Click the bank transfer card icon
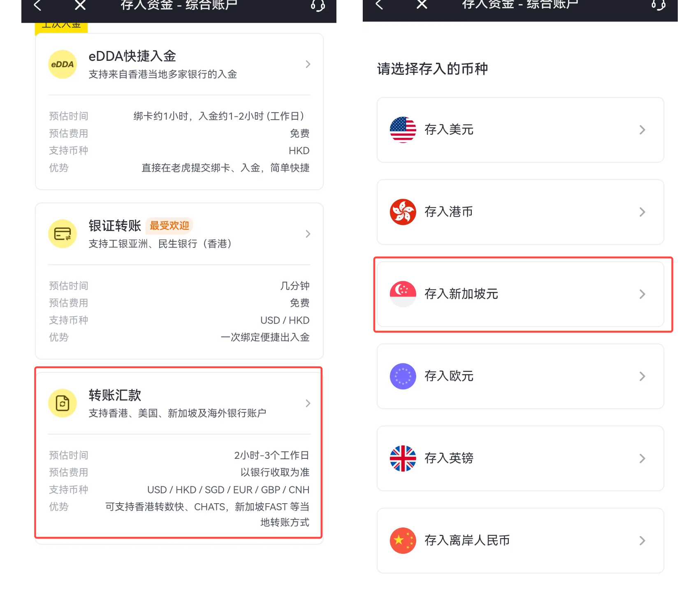This screenshot has height=592, width=700. tap(63, 234)
